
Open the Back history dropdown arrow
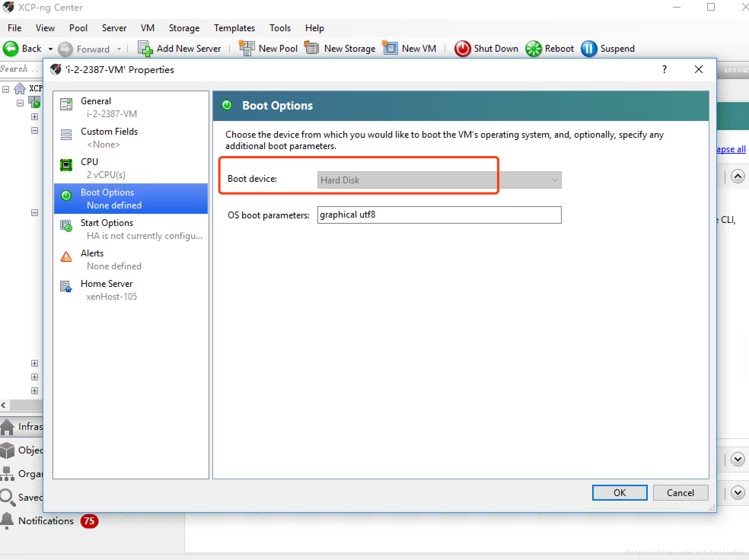[50, 49]
